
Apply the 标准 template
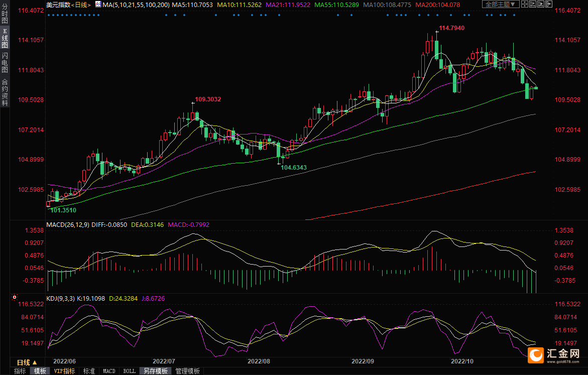[x=89, y=371]
